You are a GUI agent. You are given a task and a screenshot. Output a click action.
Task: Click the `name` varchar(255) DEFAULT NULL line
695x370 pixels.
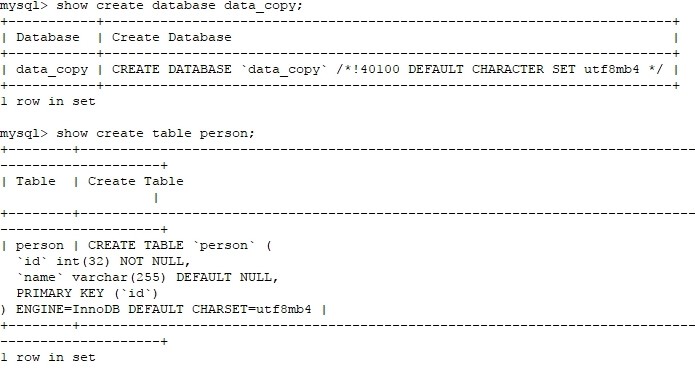click(x=147, y=277)
